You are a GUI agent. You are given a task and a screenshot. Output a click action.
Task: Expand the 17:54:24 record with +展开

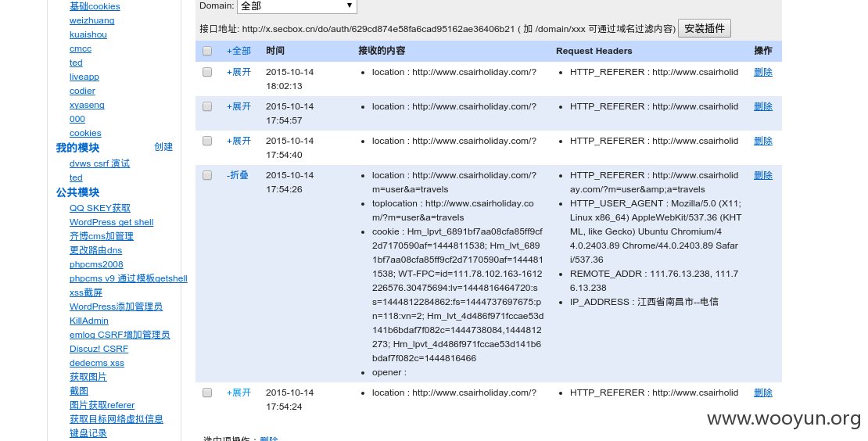[239, 393]
